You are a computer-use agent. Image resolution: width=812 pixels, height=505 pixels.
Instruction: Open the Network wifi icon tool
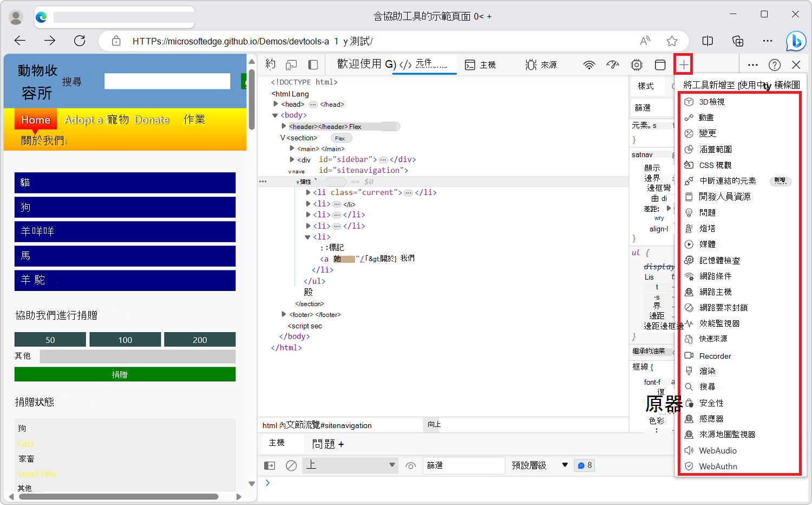(x=589, y=65)
